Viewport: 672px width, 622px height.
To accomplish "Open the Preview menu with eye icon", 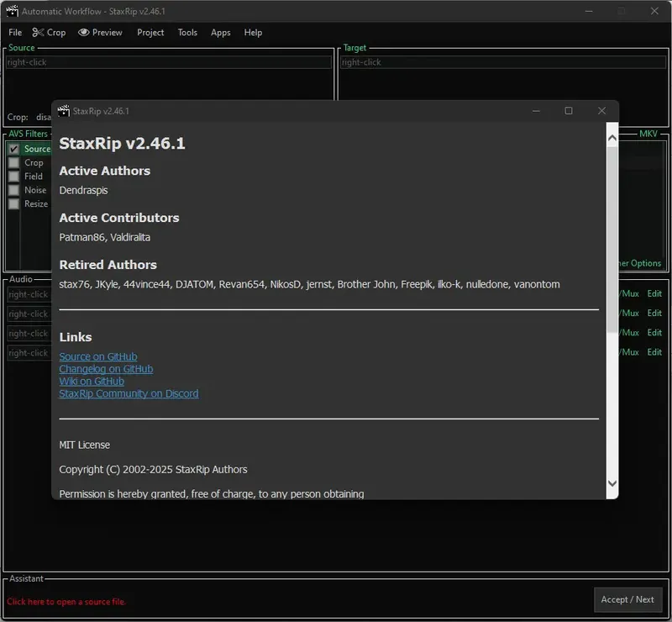I will pyautogui.click(x=100, y=33).
